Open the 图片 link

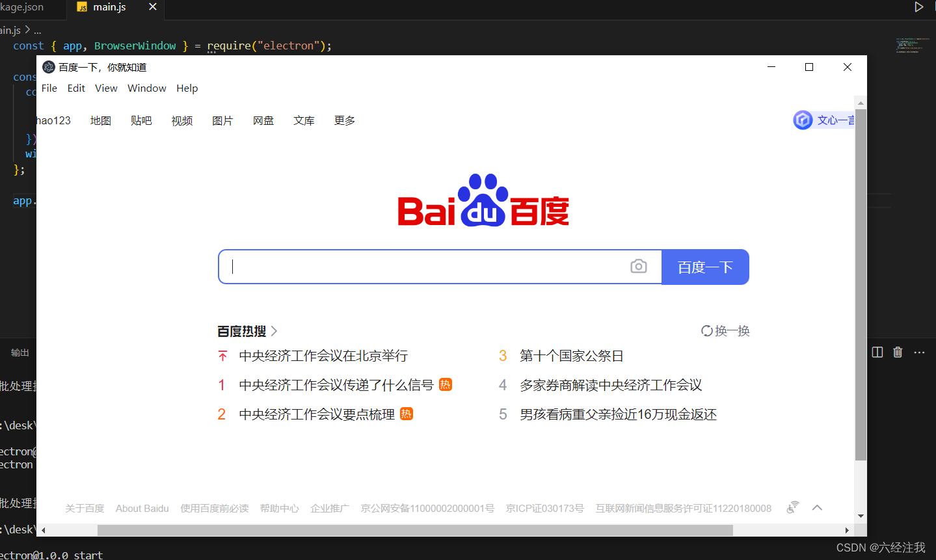point(222,120)
